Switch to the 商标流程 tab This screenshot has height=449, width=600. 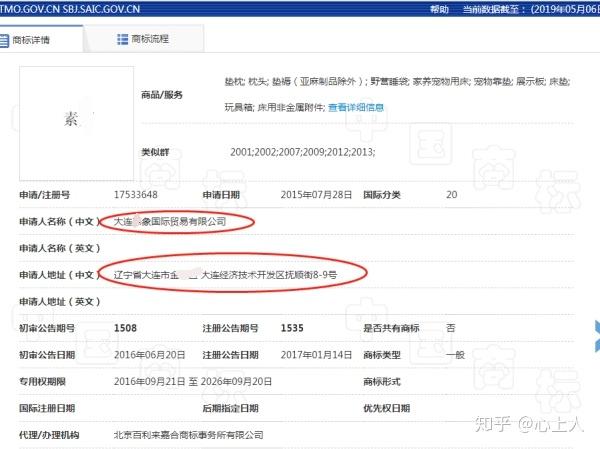[144, 39]
